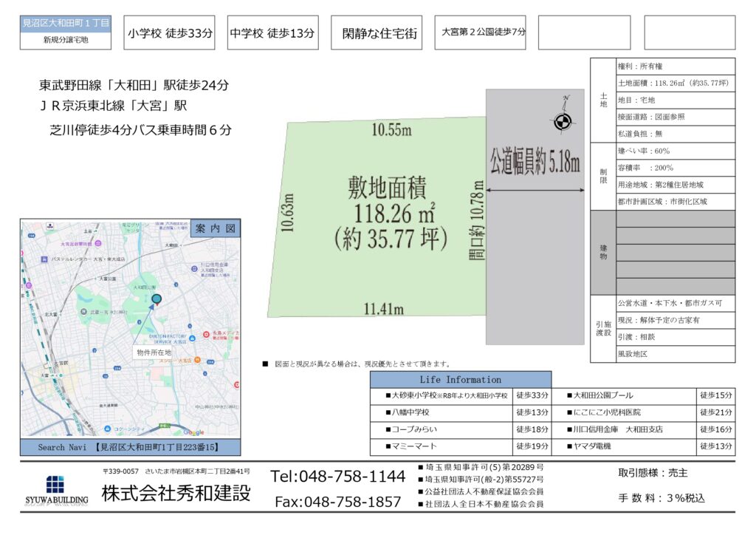
Task: Click the 新規分譲宅地 label
Action: click(x=66, y=40)
